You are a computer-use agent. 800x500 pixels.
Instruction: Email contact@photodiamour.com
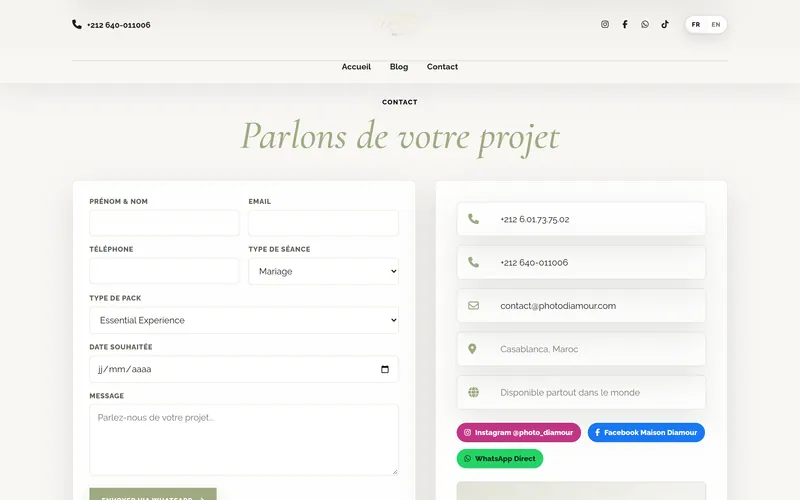pyautogui.click(x=558, y=306)
